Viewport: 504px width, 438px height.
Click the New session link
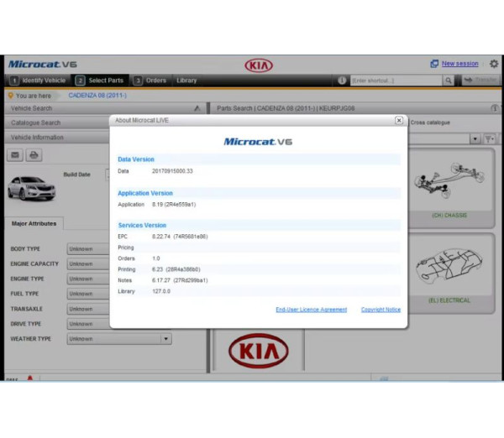tap(459, 64)
